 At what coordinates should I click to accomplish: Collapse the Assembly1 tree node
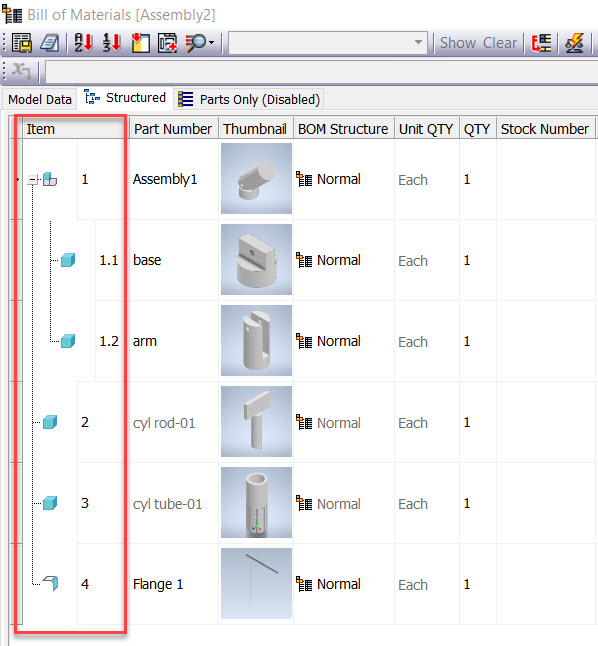[x=33, y=180]
